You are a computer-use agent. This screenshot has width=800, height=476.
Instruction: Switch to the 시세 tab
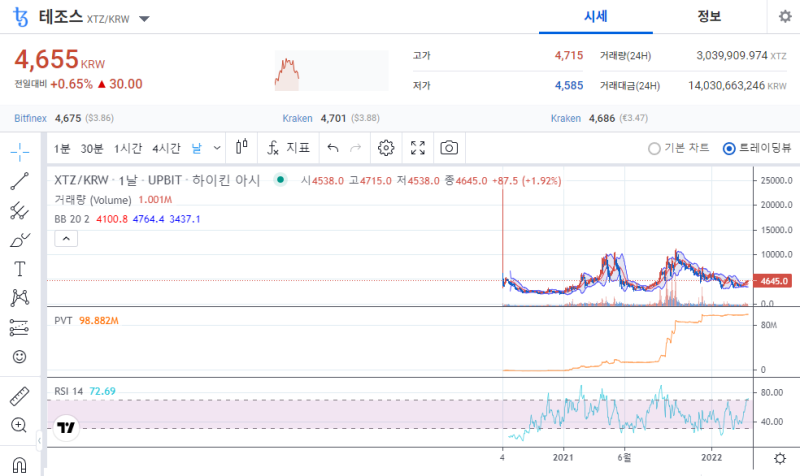(x=595, y=17)
